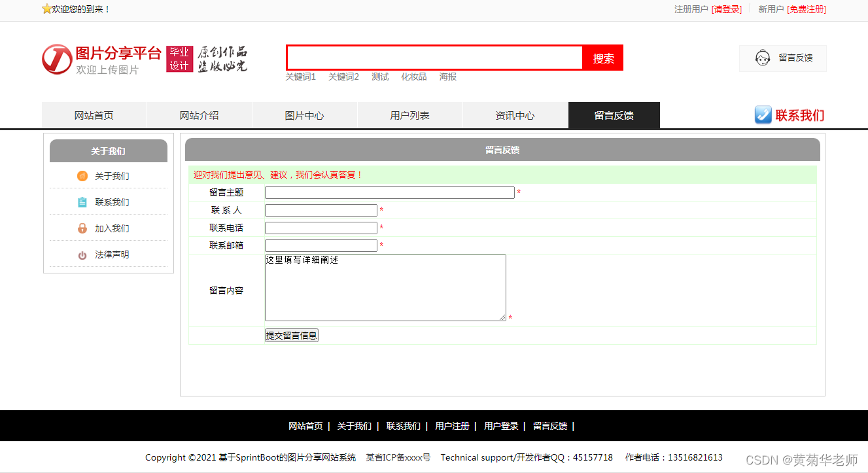The image size is (868, 473).
Task: Click the 毕业设计 red badge
Action: 180,59
